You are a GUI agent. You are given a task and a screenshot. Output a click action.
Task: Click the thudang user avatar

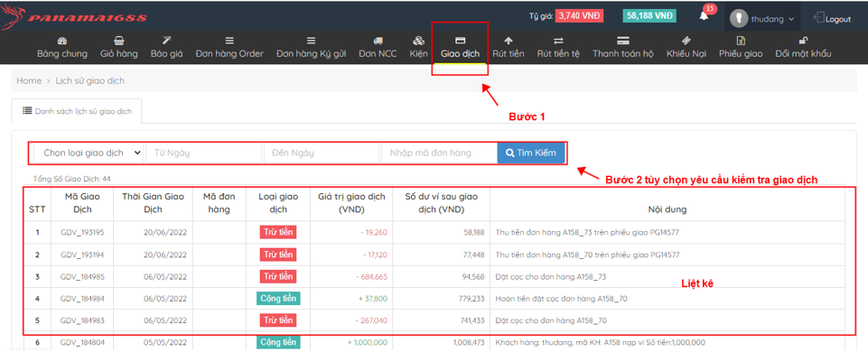[738, 19]
